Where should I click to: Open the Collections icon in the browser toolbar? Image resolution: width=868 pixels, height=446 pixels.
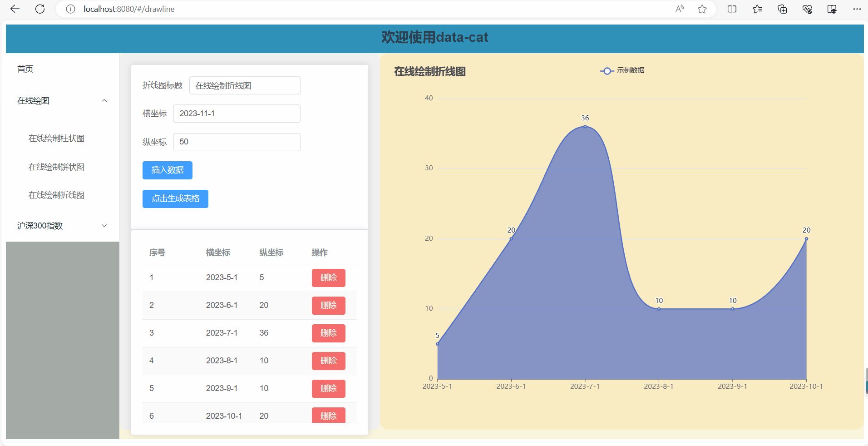point(782,9)
